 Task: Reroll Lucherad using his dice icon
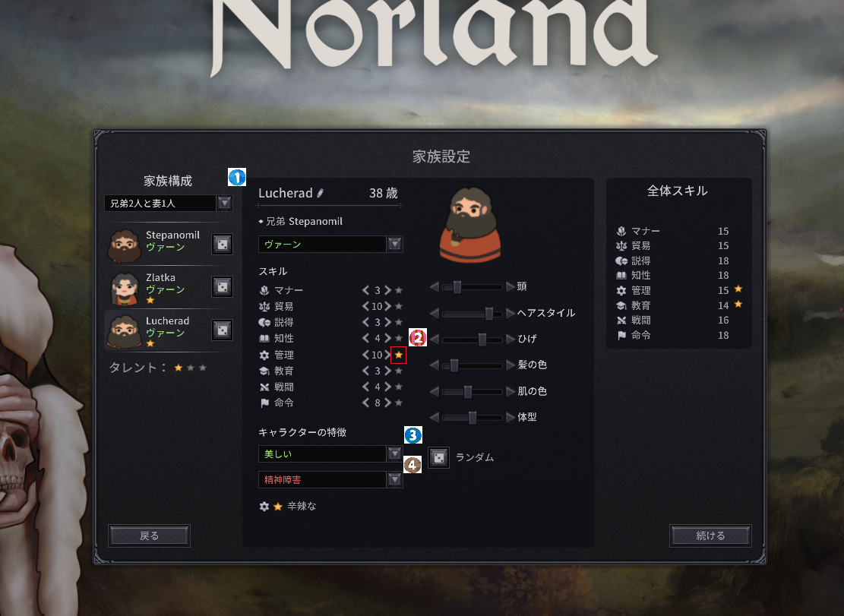[x=222, y=330]
